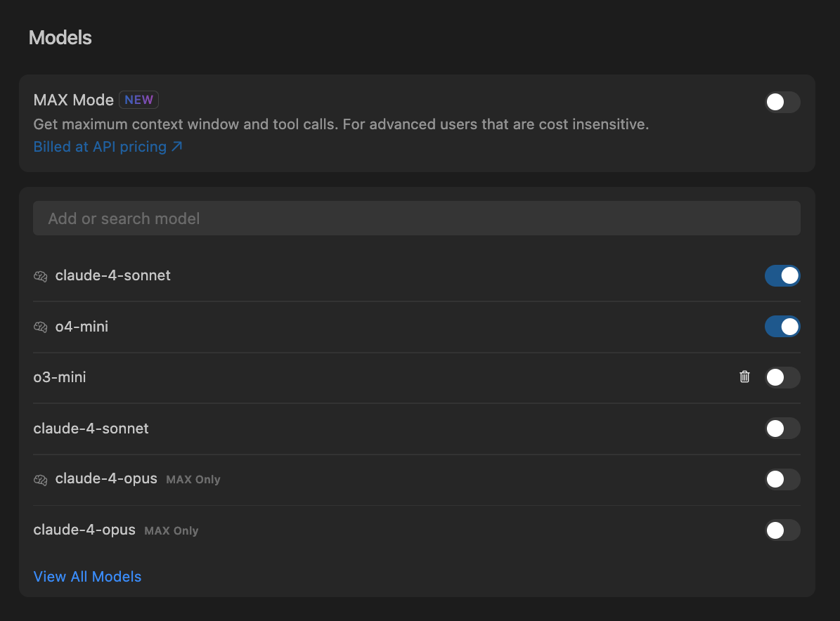The image size is (840, 621).
Task: Delete o3-mini using the trash icon
Action: tap(744, 377)
